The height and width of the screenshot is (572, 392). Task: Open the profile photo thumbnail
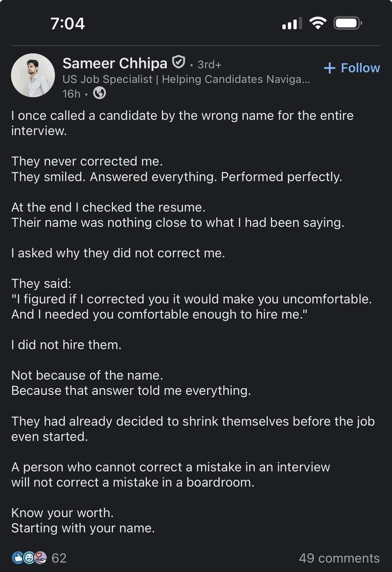[33, 75]
